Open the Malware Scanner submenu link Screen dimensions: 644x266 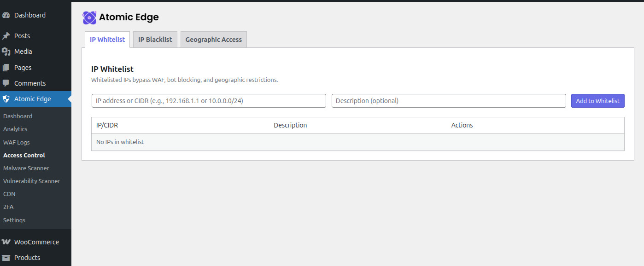[26, 168]
